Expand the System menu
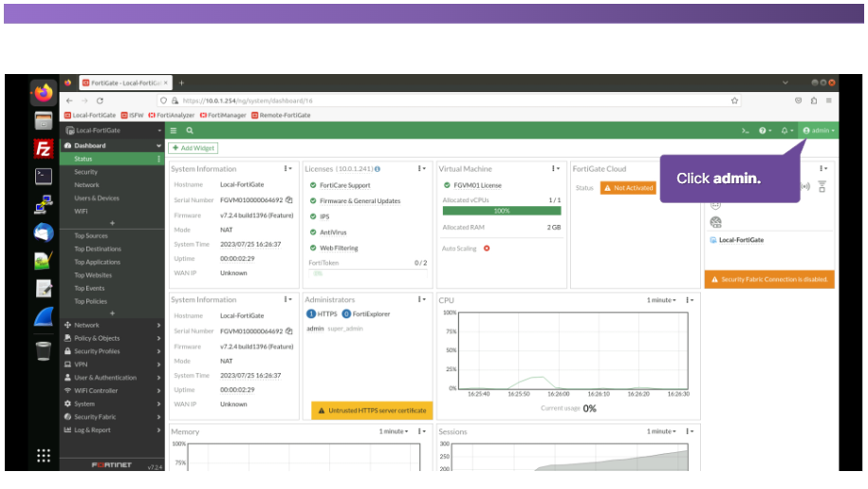The width and height of the screenshot is (868, 489). (x=112, y=404)
